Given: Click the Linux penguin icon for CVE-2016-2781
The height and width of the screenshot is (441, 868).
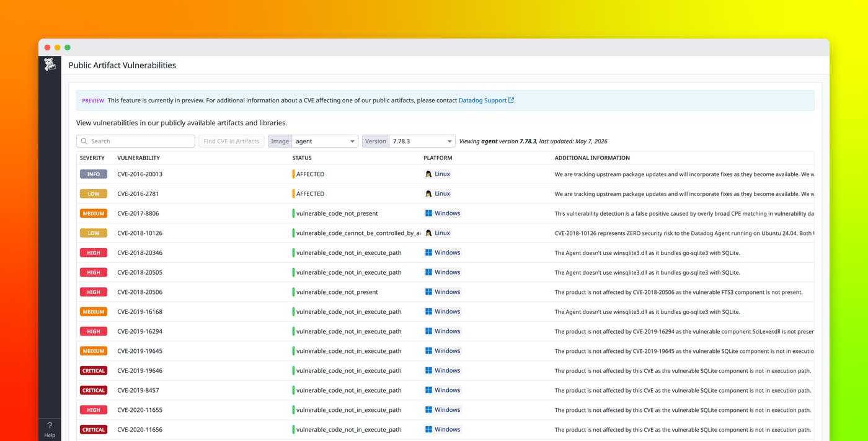Looking at the screenshot, I should pos(428,194).
